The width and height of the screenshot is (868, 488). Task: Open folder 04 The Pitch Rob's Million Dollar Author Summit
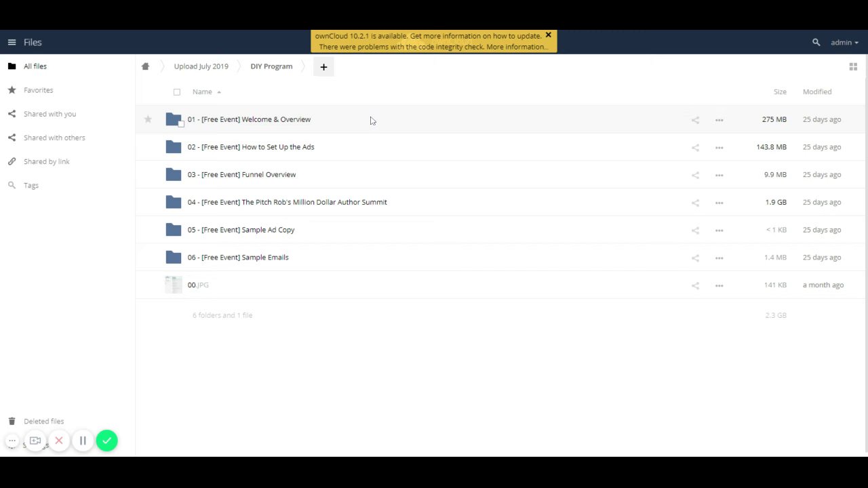point(287,202)
